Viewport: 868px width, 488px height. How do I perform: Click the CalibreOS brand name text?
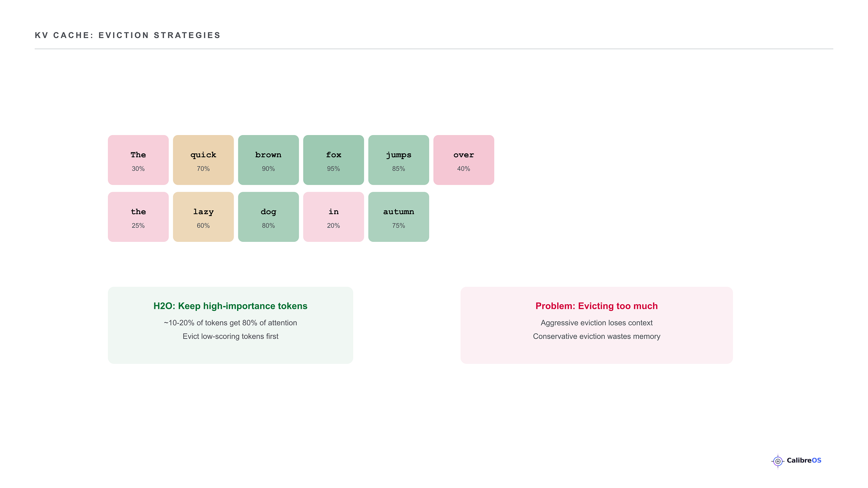(804, 460)
